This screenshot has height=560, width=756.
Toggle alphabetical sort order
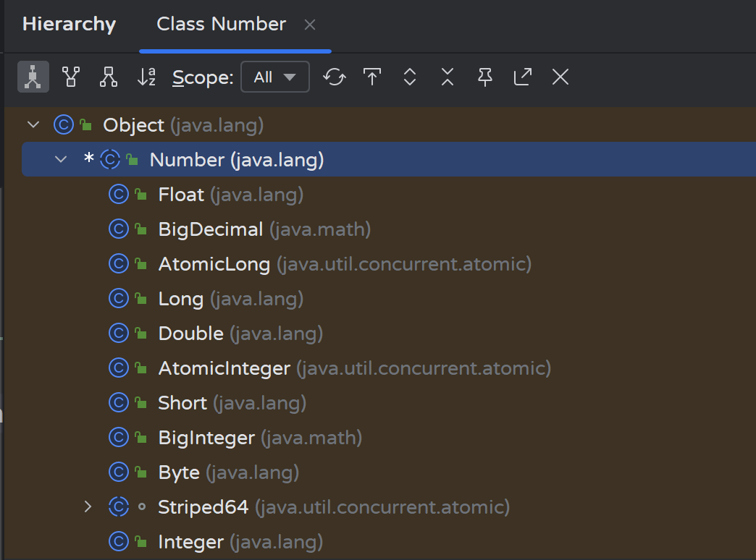pyautogui.click(x=146, y=77)
